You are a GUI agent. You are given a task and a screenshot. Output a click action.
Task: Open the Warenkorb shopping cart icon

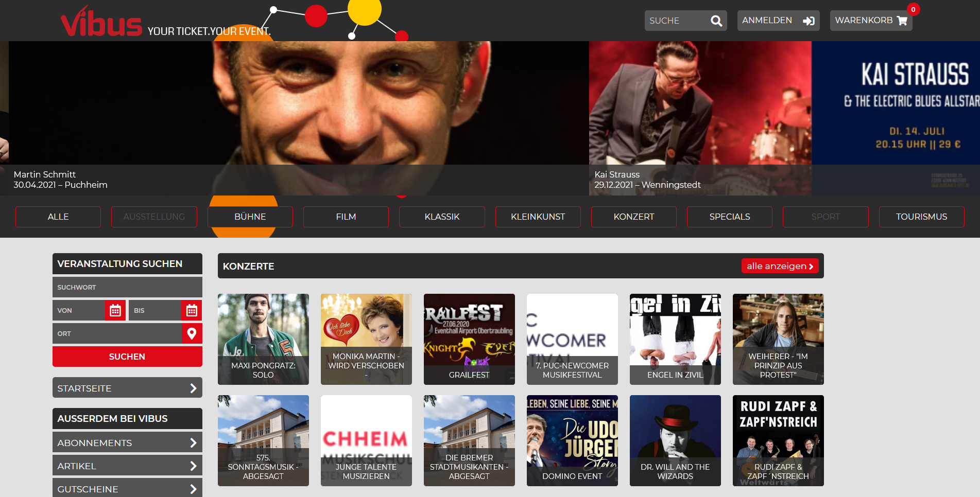click(902, 21)
